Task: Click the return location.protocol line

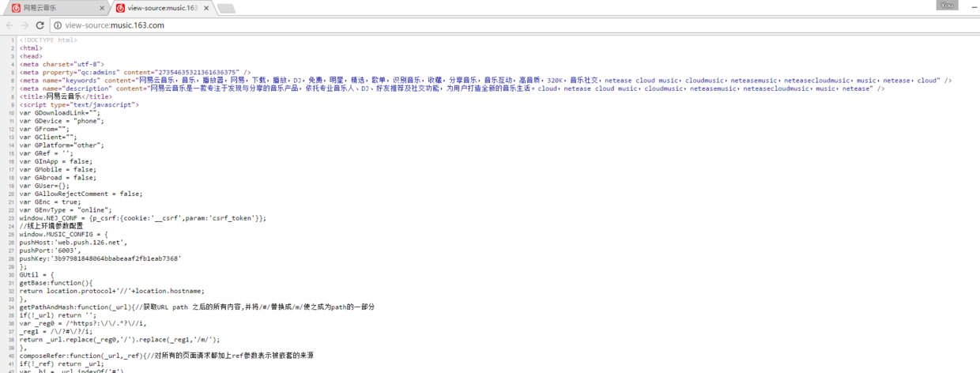Action: click(111, 291)
